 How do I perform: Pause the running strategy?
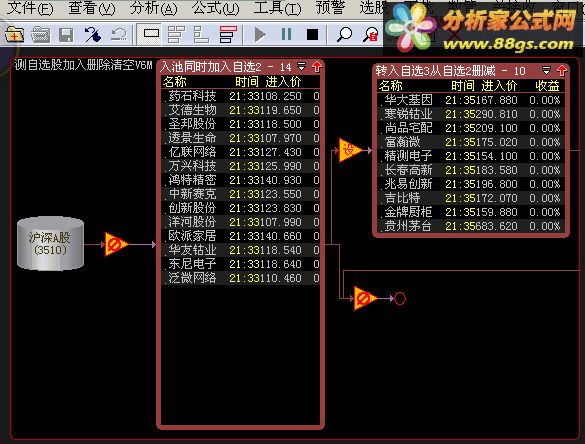[287, 34]
